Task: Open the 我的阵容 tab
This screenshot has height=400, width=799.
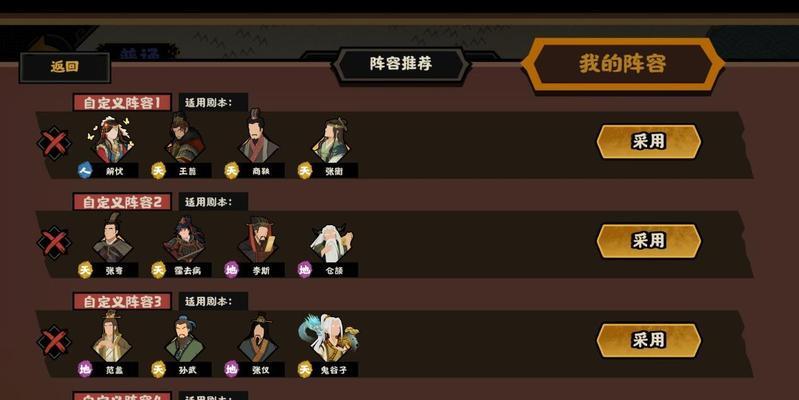Action: click(x=623, y=64)
